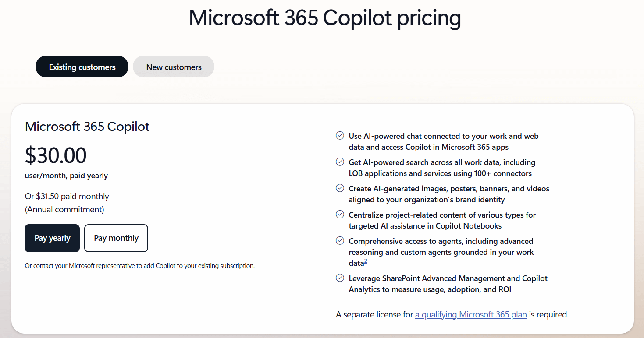
Task: Open footnote 2 after 'work data'
Action: [366, 261]
